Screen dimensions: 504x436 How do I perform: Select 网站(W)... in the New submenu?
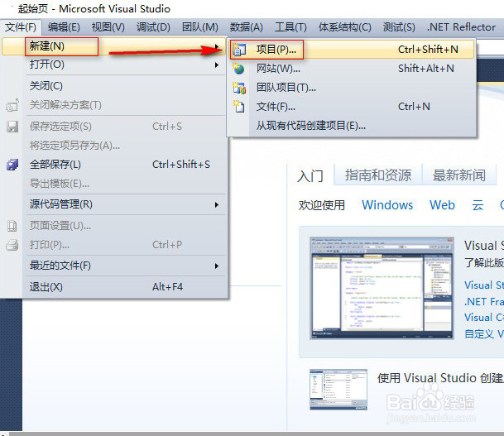[352, 69]
